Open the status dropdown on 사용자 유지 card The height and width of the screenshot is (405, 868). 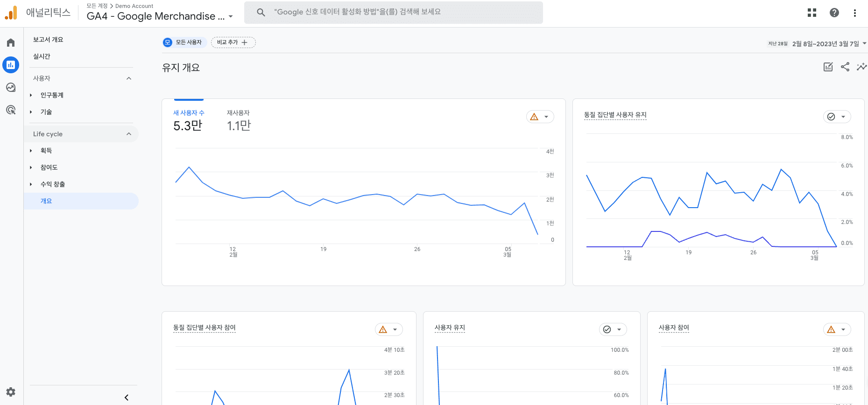coord(613,329)
